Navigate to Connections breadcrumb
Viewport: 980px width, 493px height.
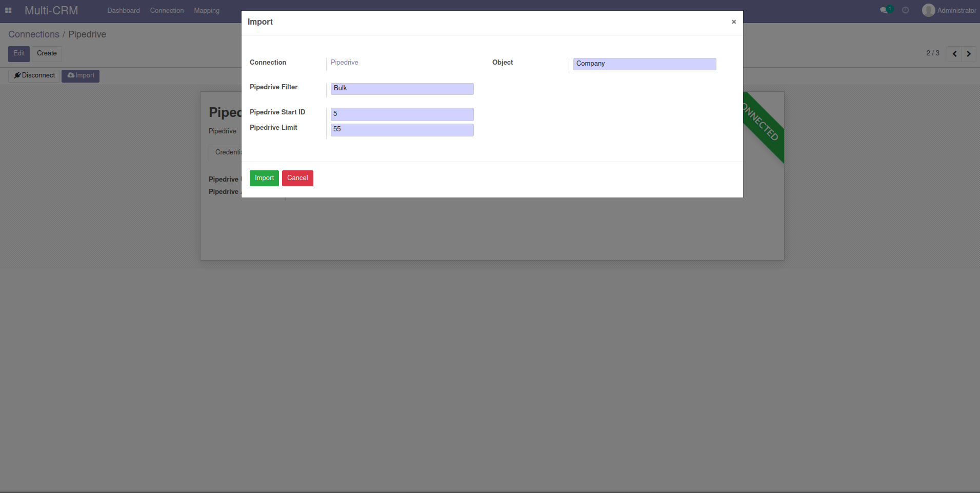[34, 34]
